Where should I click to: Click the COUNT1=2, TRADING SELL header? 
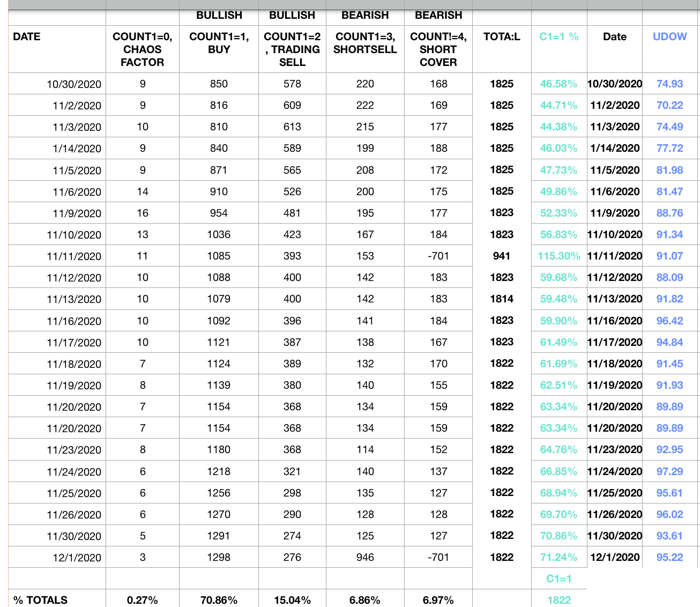point(292,49)
